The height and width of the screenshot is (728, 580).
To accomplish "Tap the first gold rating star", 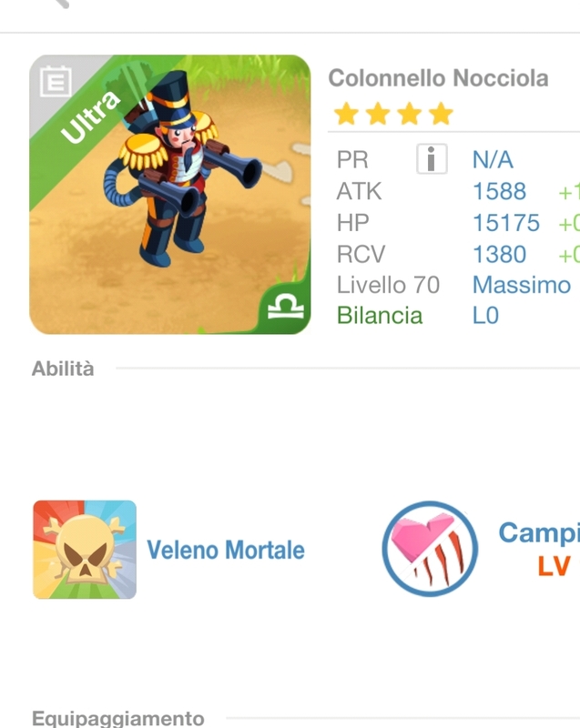I will (346, 114).
